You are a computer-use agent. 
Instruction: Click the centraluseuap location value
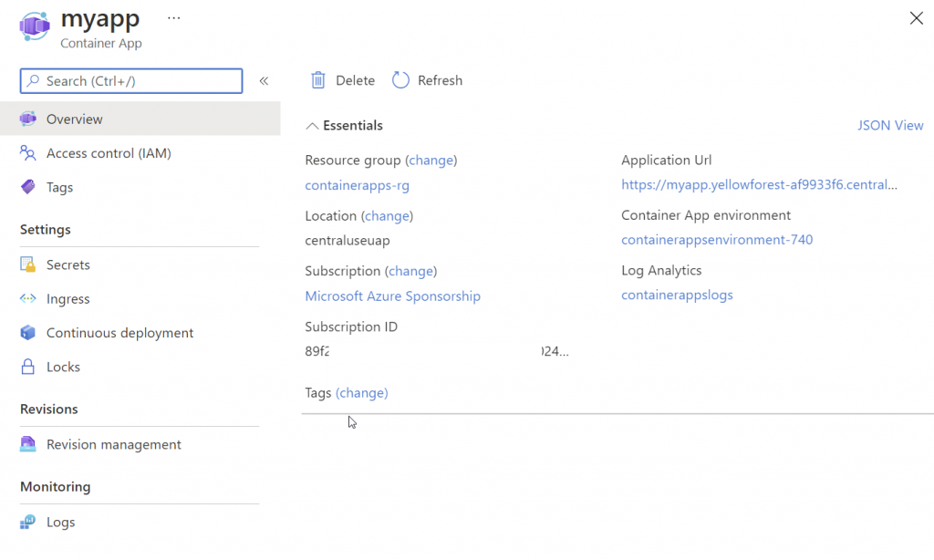(348, 241)
